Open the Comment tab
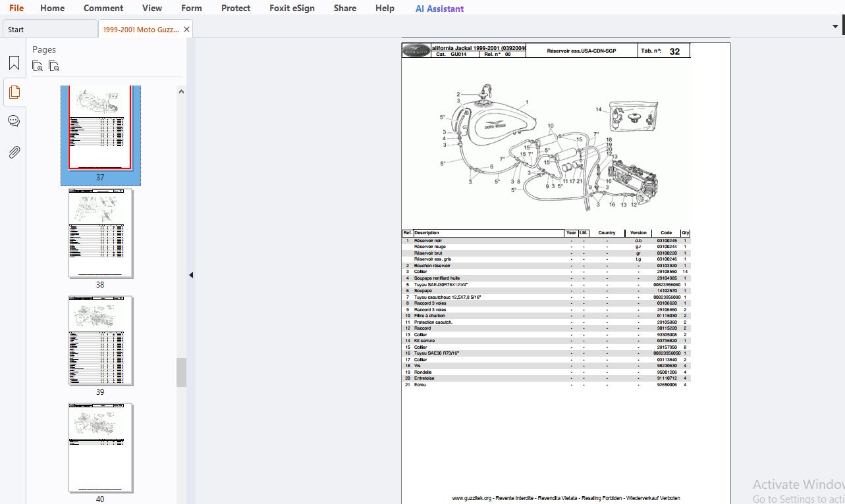This screenshot has height=504, width=845. pos(103,8)
